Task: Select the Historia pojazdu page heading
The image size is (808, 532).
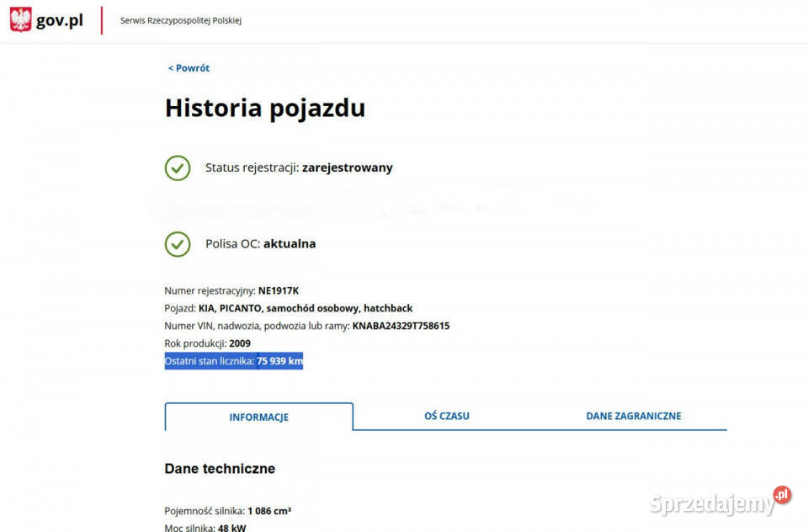Action: point(265,108)
